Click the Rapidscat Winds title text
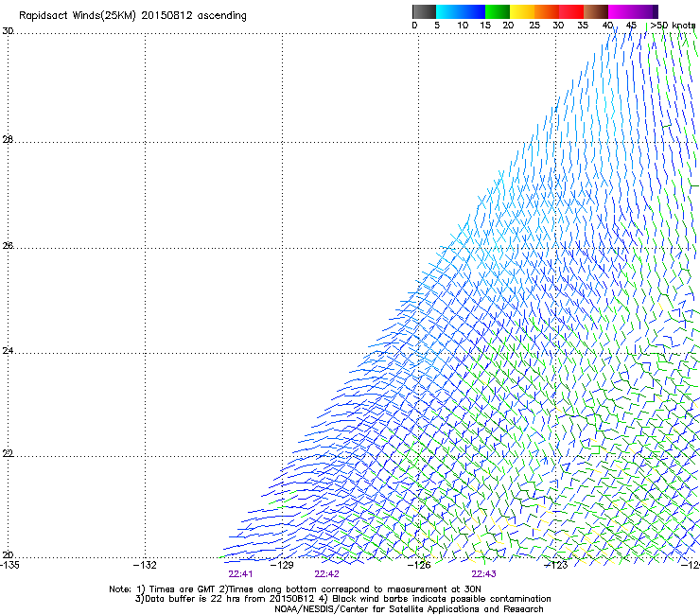Screen dimensions: 700x615 [x=132, y=16]
